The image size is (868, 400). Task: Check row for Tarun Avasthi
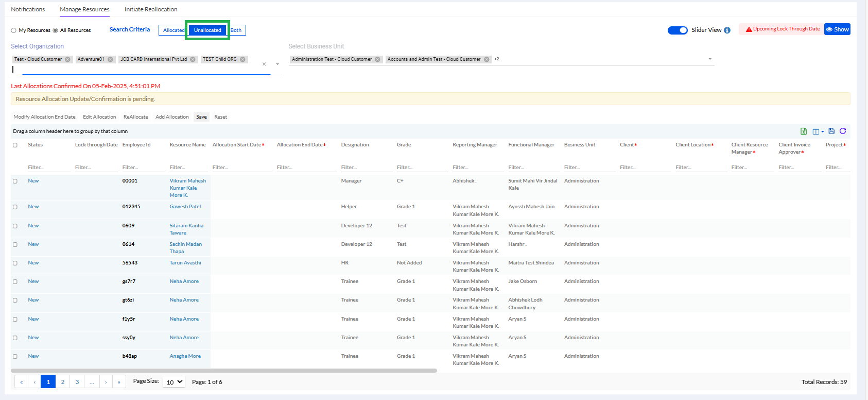pyautogui.click(x=15, y=263)
